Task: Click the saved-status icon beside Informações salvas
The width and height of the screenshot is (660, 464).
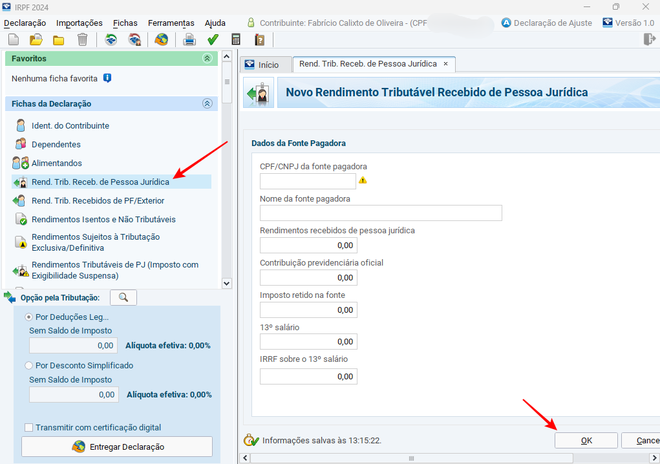Action: pos(251,440)
